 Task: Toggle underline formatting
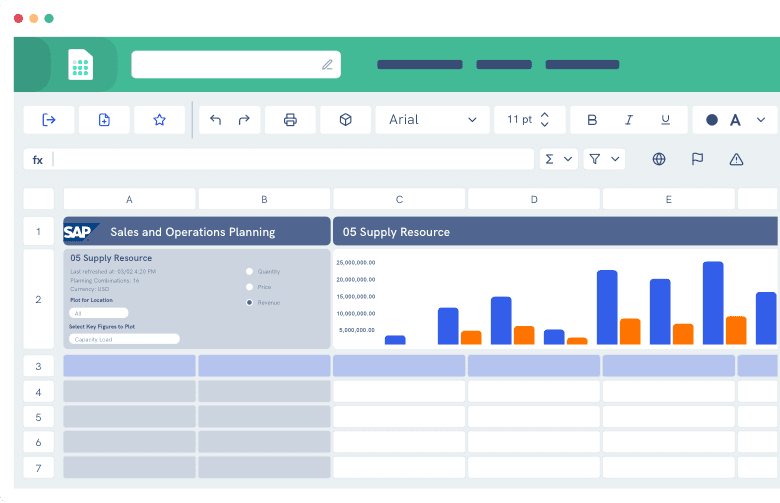click(x=665, y=120)
